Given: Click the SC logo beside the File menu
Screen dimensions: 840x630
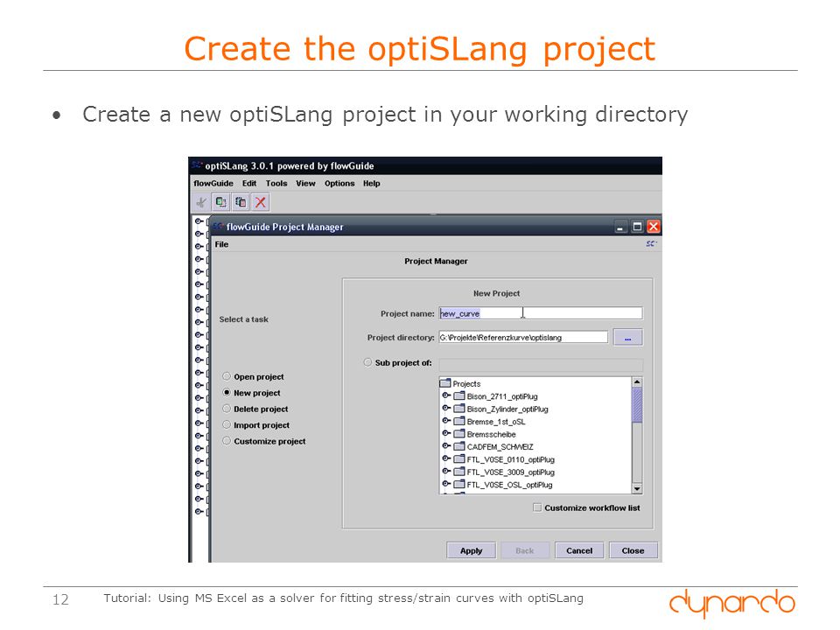Looking at the screenshot, I should (651, 244).
